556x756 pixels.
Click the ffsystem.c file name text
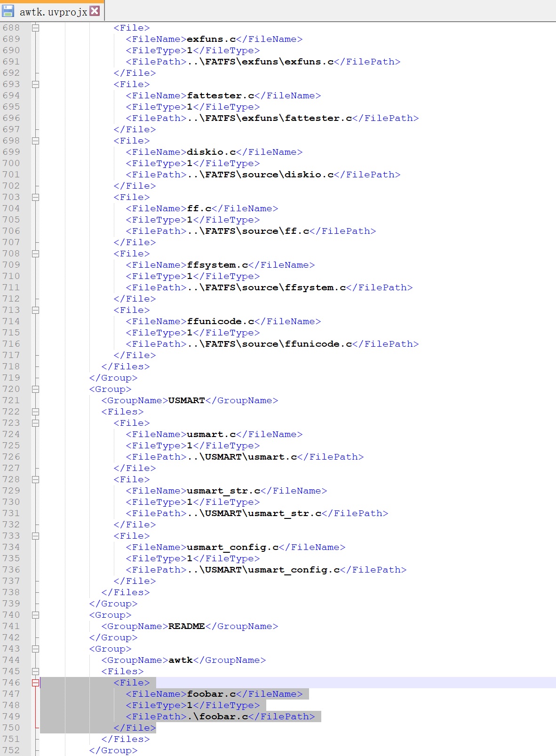click(x=217, y=265)
